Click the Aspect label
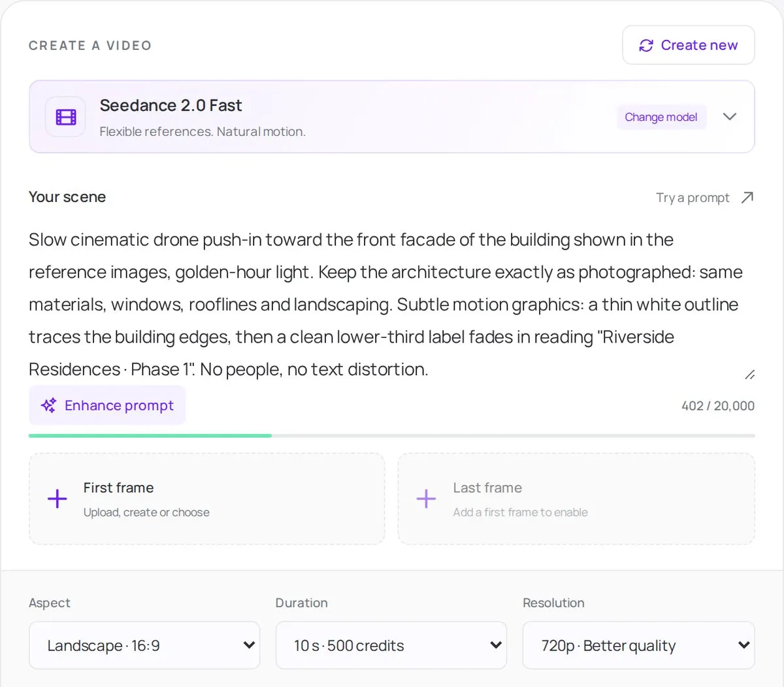 [50, 603]
